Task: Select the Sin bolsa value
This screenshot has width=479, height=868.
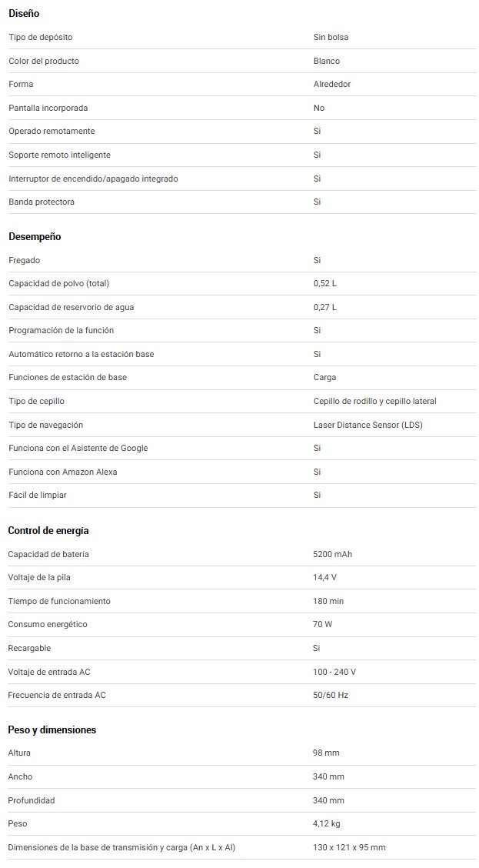Action: click(x=331, y=37)
